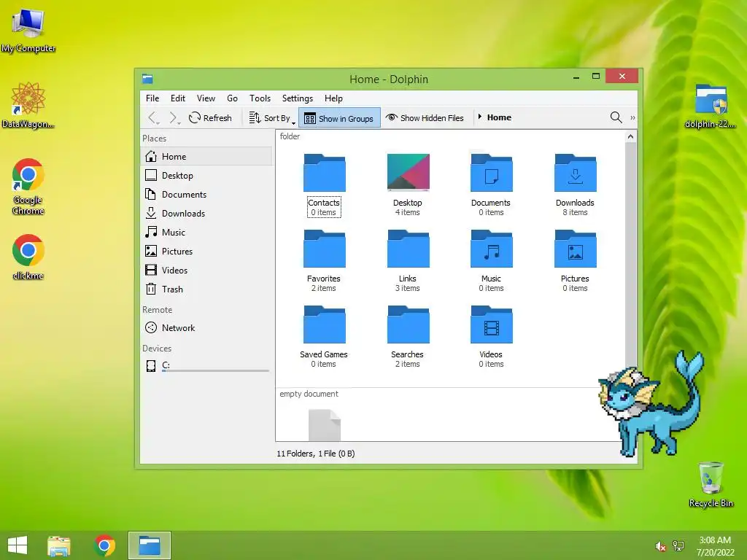Select the Links folder icon
The width and height of the screenshot is (747, 560).
[x=408, y=248]
